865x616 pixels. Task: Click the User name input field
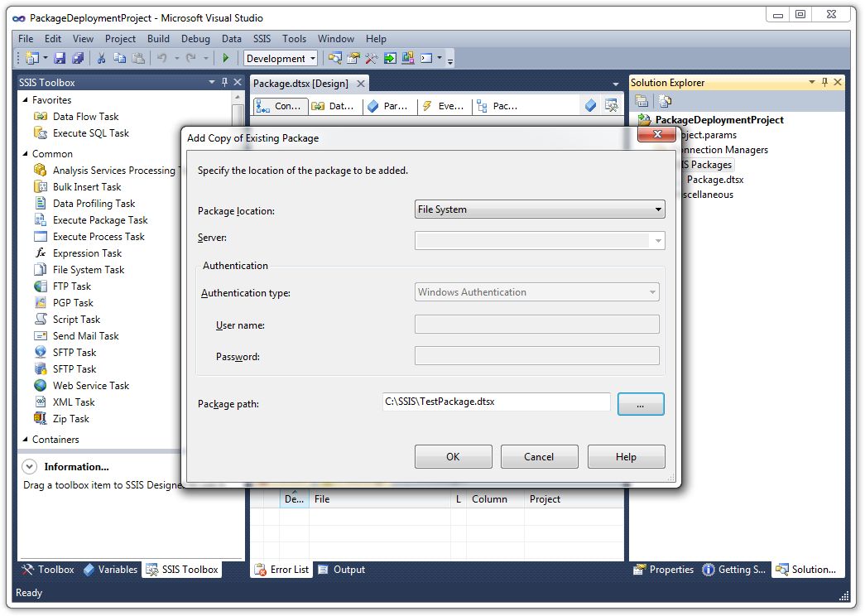point(536,324)
